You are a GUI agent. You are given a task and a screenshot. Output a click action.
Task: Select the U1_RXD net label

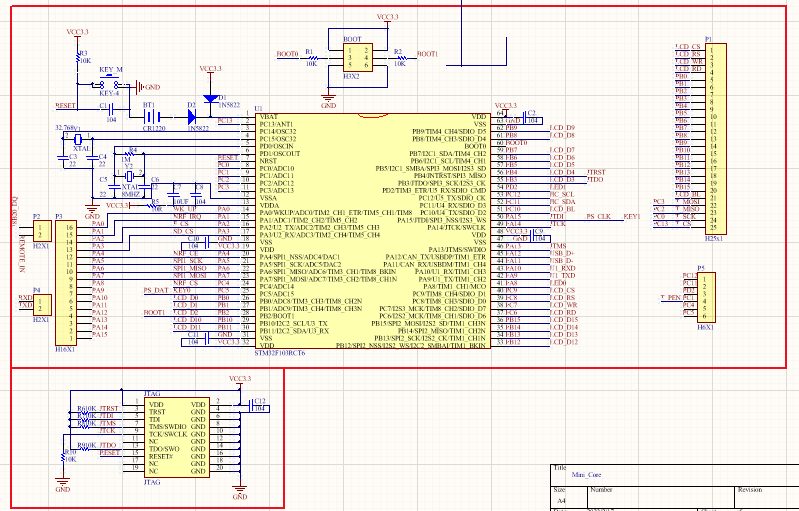563,268
